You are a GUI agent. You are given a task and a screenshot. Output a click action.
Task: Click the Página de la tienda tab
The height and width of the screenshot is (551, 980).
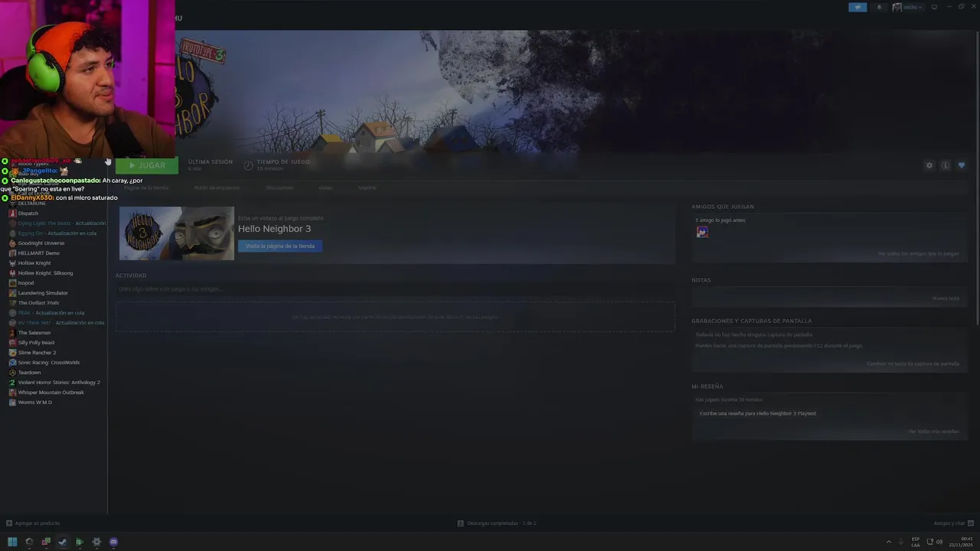[x=146, y=187]
